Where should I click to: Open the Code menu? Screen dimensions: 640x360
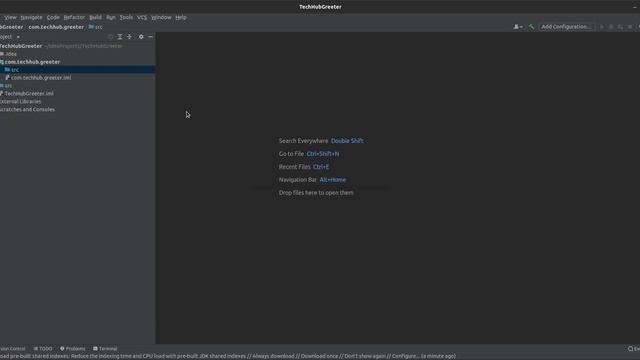point(53,18)
